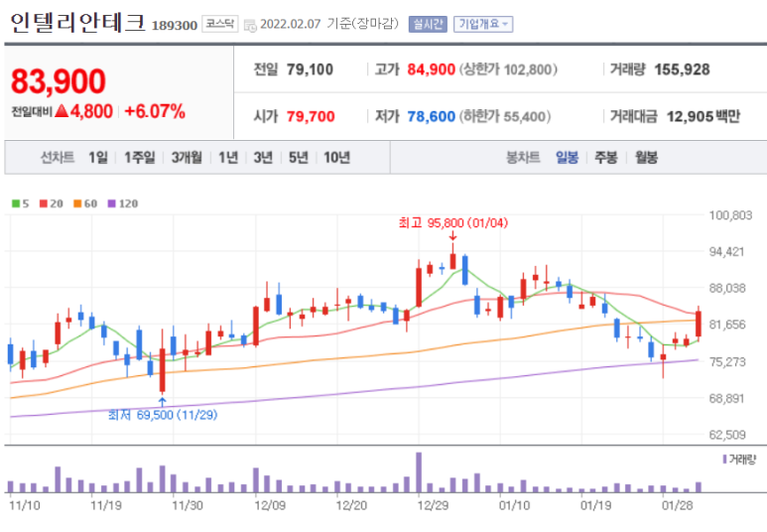This screenshot has height=532, width=767.
Task: Open the 10년 line chart
Action: click(336, 158)
